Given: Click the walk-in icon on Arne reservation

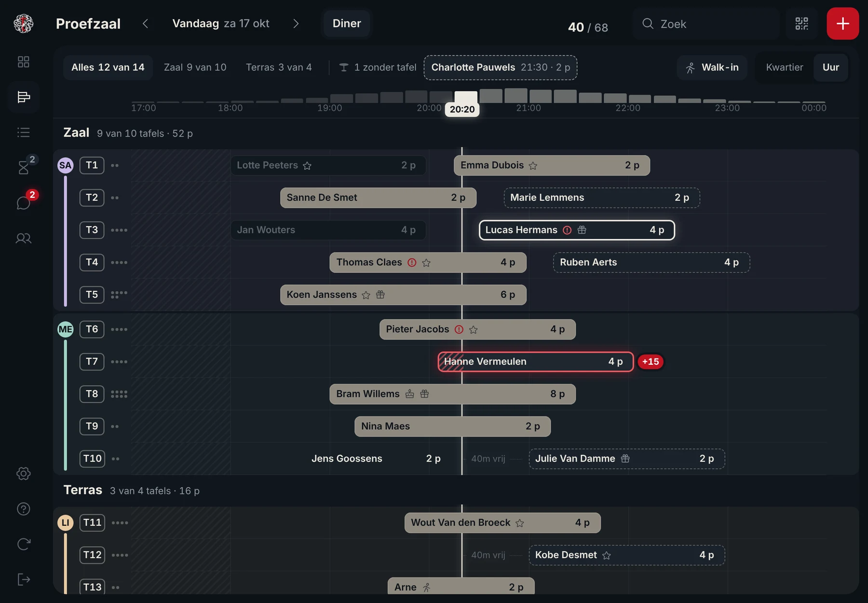Looking at the screenshot, I should point(426,588).
